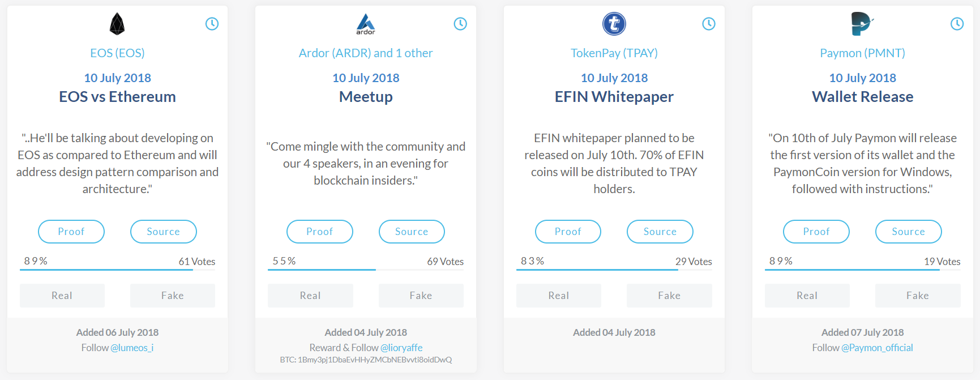This screenshot has width=980, height=380.
Task: Open Source for the Ardor Meetup
Action: point(412,232)
